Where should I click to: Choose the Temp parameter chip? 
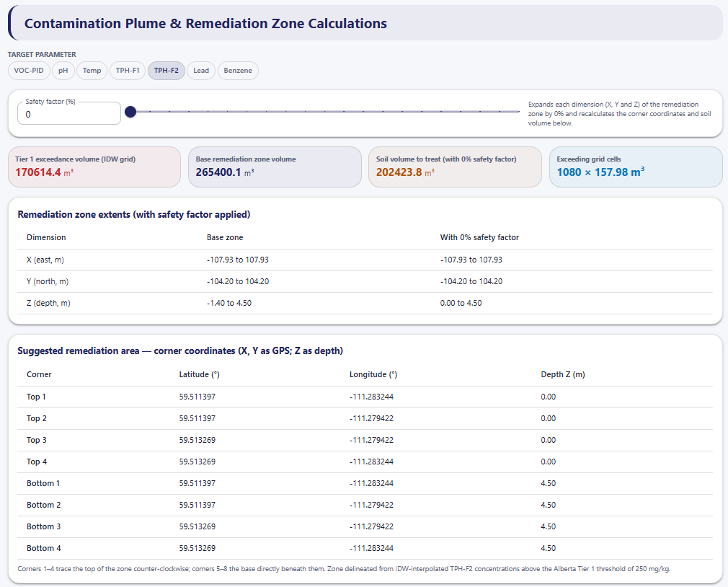pyautogui.click(x=92, y=71)
